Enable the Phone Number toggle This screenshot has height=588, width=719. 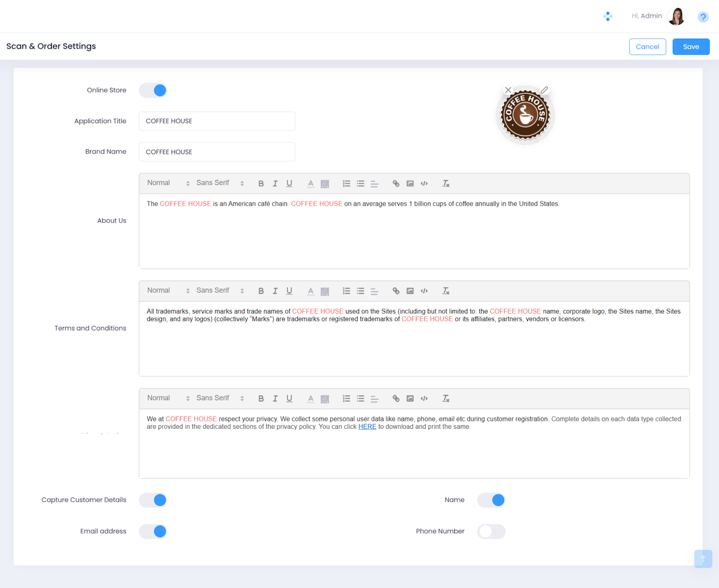491,531
